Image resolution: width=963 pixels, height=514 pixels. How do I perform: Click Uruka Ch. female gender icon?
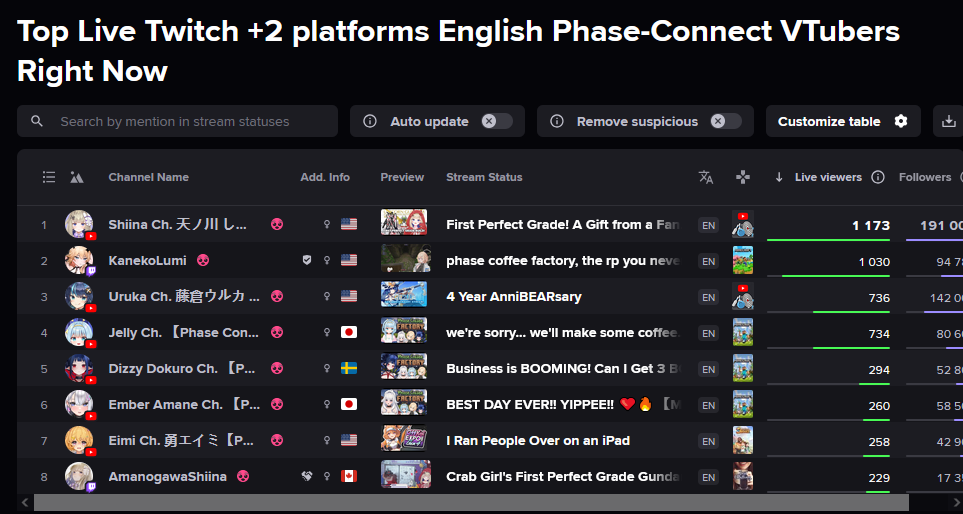(327, 297)
